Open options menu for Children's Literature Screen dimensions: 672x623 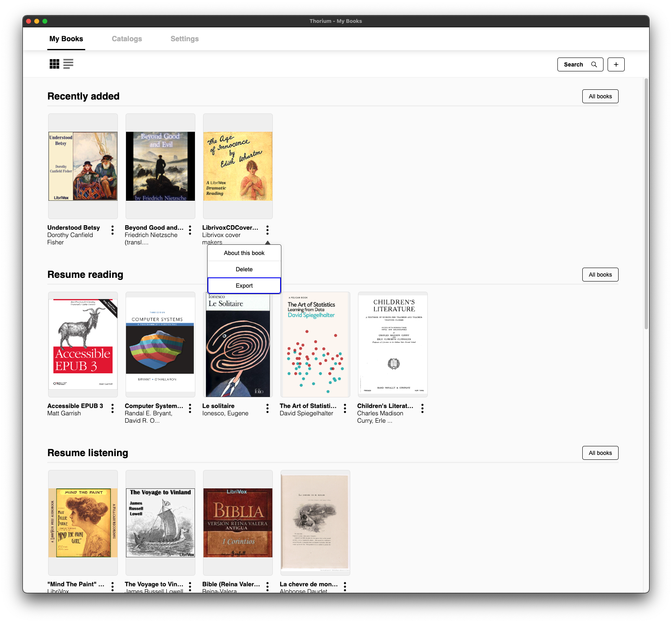coord(422,408)
